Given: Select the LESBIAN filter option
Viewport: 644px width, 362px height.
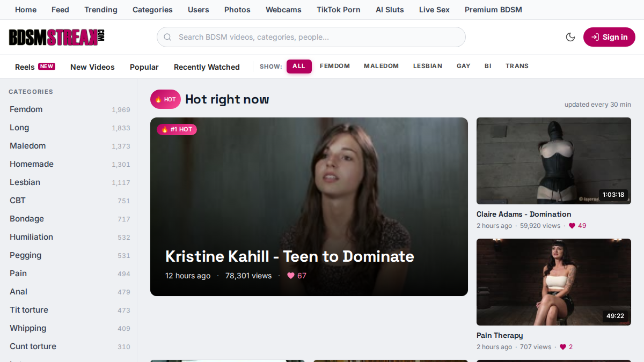Looking at the screenshot, I should [x=428, y=67].
